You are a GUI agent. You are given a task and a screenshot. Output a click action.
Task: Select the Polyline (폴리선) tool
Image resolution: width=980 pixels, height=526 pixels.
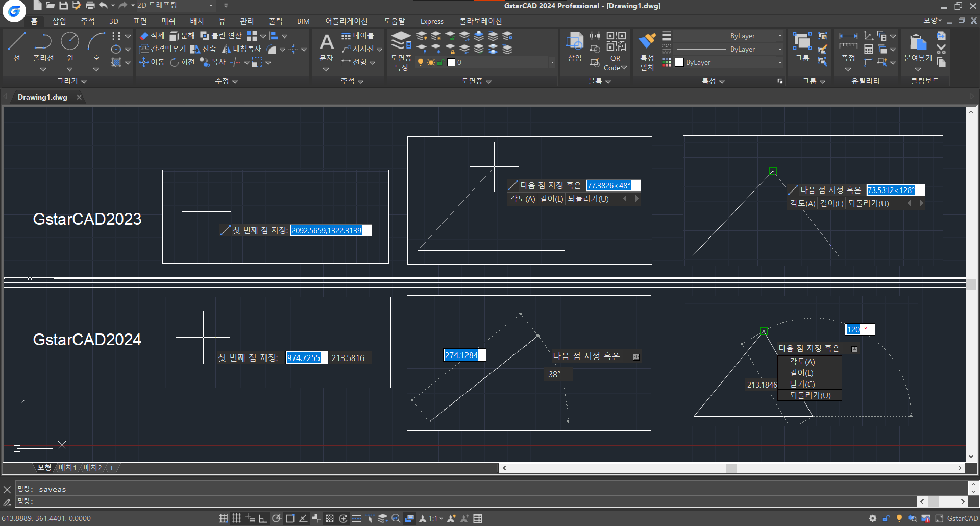[43, 46]
